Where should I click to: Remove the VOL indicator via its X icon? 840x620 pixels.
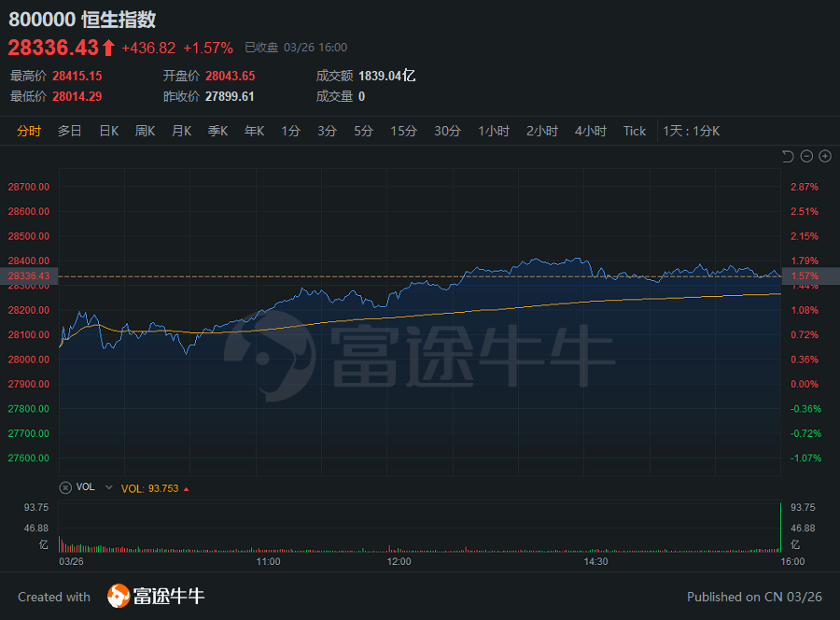[65, 486]
